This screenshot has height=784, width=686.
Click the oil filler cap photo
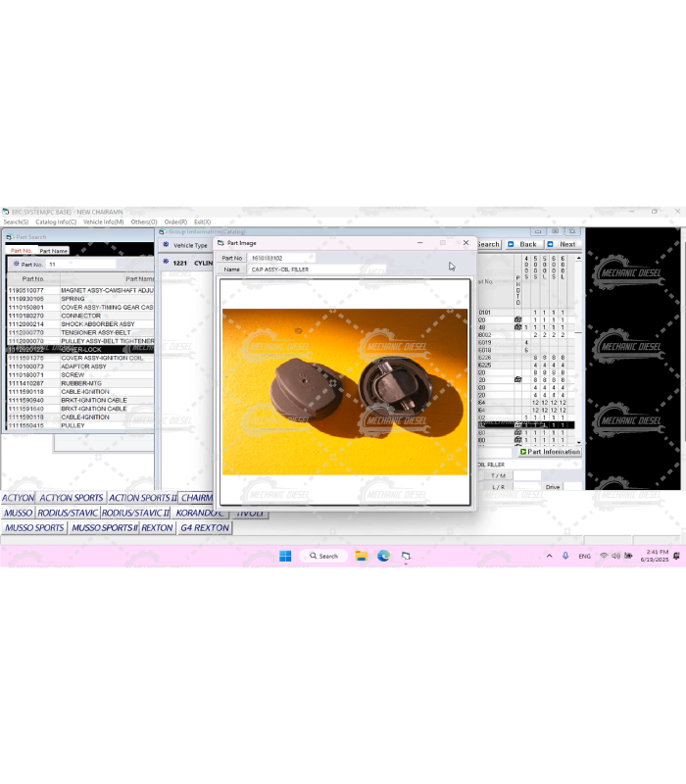(x=345, y=392)
